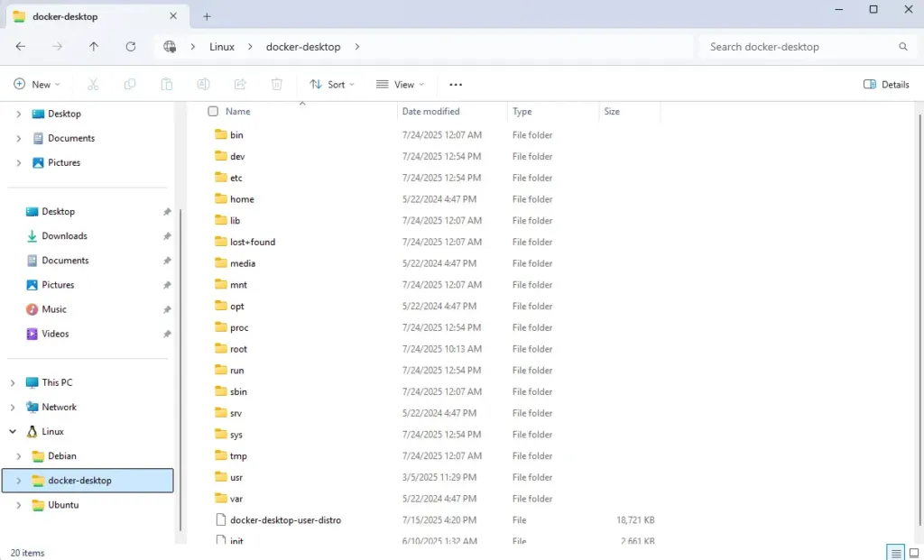Expand the Ubuntu tree node
The width and height of the screenshot is (924, 560).
(18, 505)
